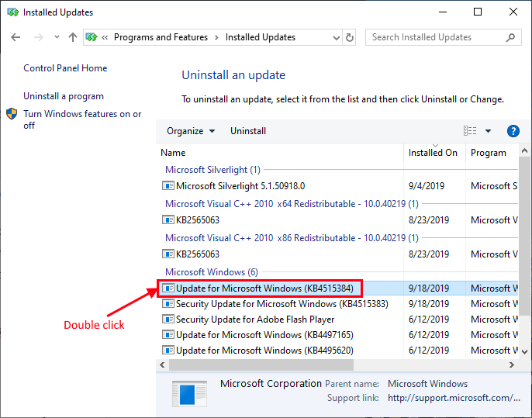This screenshot has width=532, height=418.
Task: Minimize the Installed Updates window
Action: point(442,12)
